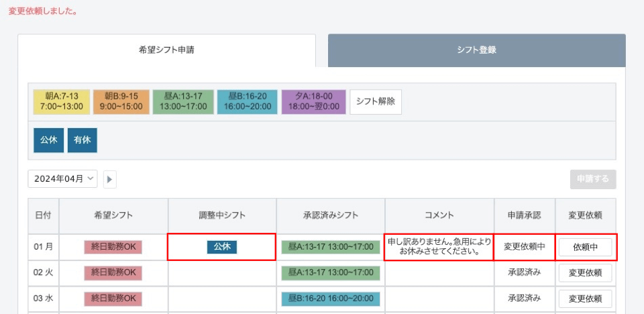Click the 申請する submit button
The height and width of the screenshot is (314, 644).
(x=592, y=179)
